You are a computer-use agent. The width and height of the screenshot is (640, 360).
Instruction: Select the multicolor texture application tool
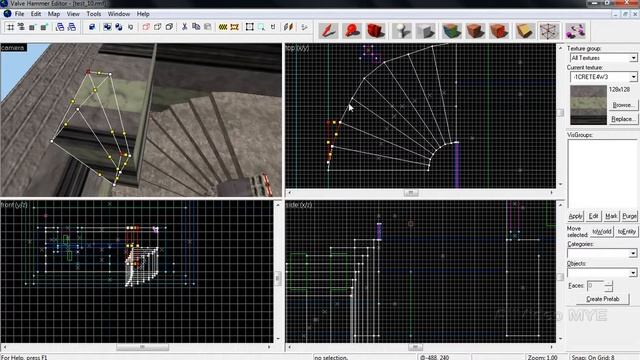pyautogui.click(x=451, y=31)
